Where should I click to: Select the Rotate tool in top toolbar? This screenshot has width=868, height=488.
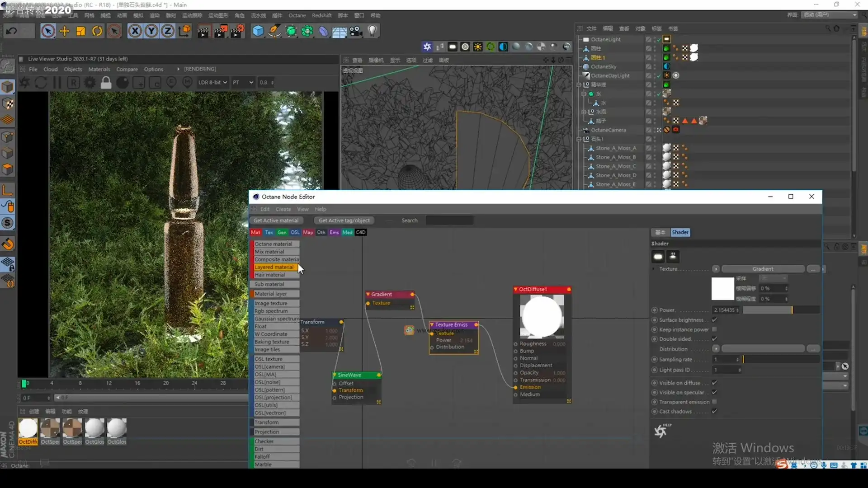point(97,31)
